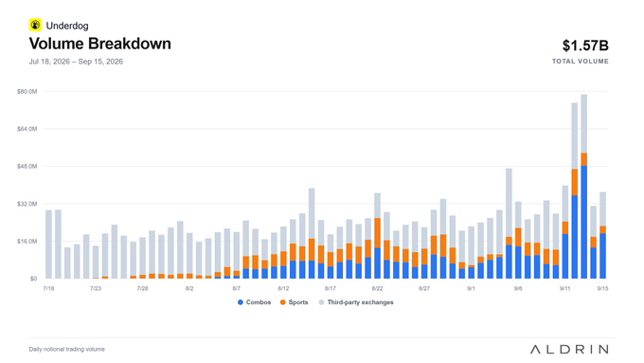This screenshot has width=644, height=363.
Task: Click the bar above the 8/12 label
Action: coord(283,252)
